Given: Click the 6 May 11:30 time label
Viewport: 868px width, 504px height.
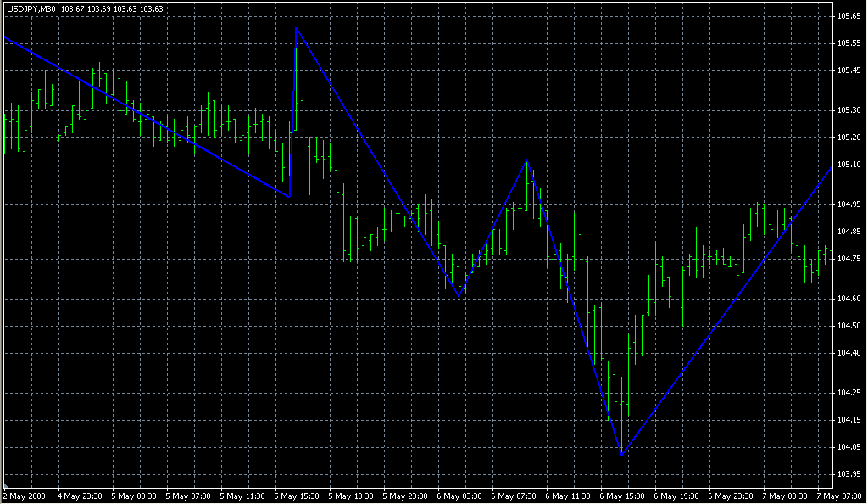Looking at the screenshot, I should 568,496.
